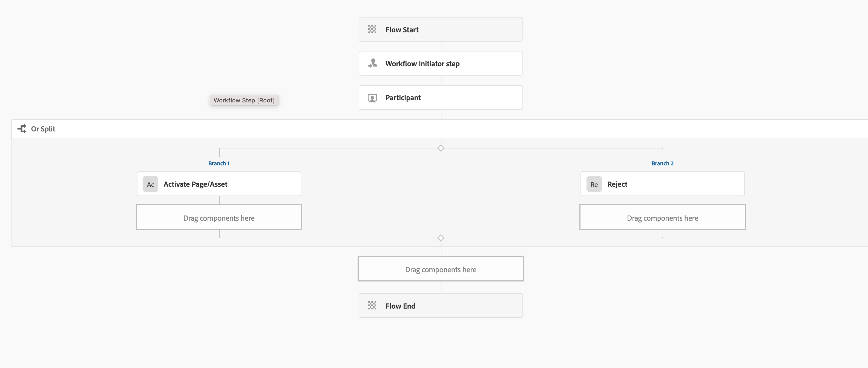This screenshot has height=368, width=868.
Task: Open the Branch 1 link
Action: point(219,163)
